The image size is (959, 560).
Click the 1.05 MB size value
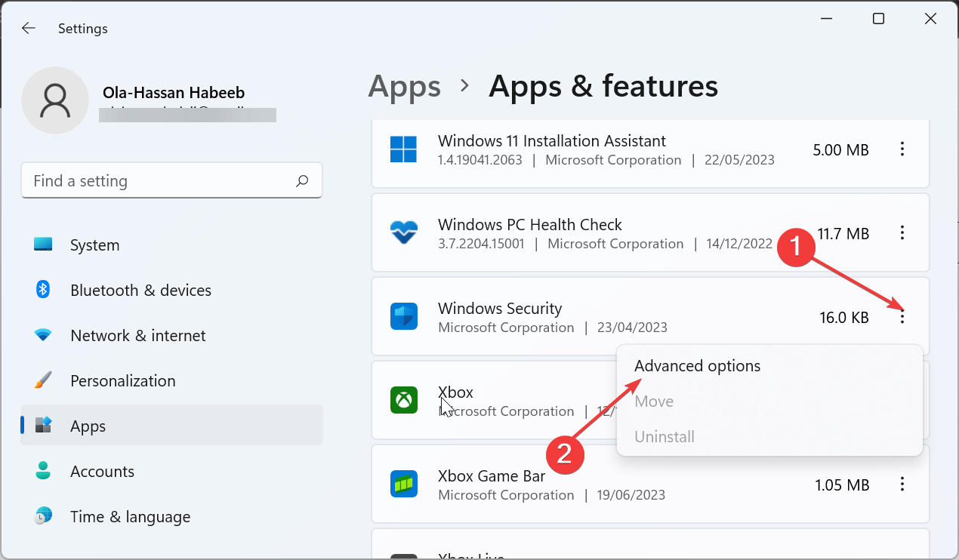[x=842, y=485]
